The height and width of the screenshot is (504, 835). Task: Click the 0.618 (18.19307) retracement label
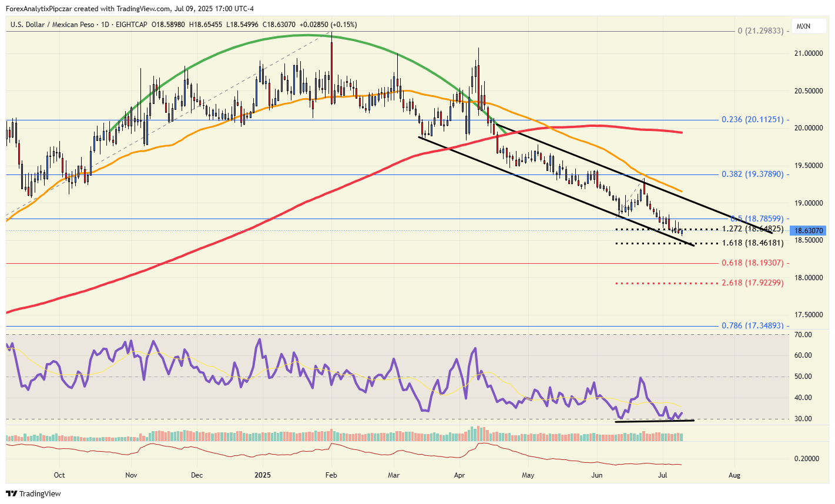[752, 263]
